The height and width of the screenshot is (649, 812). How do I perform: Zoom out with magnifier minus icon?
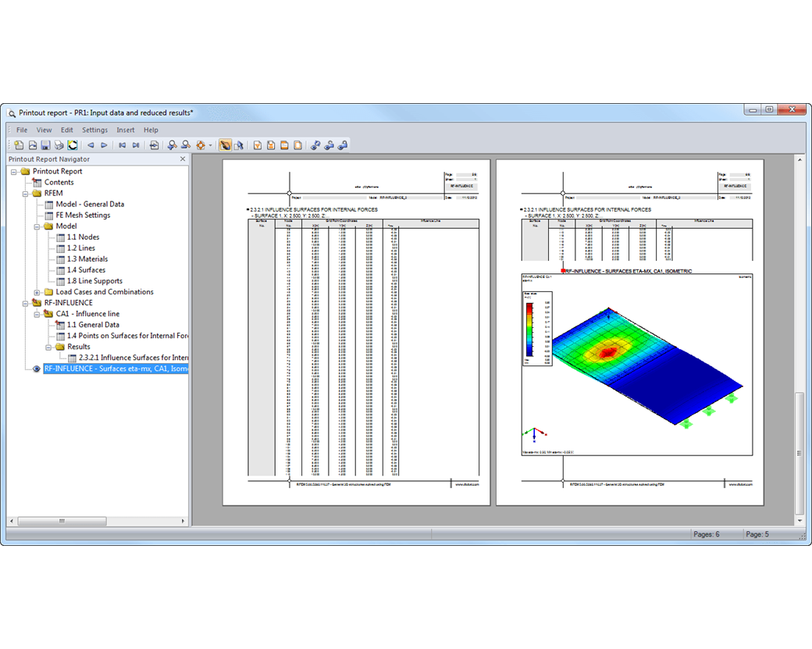(185, 145)
